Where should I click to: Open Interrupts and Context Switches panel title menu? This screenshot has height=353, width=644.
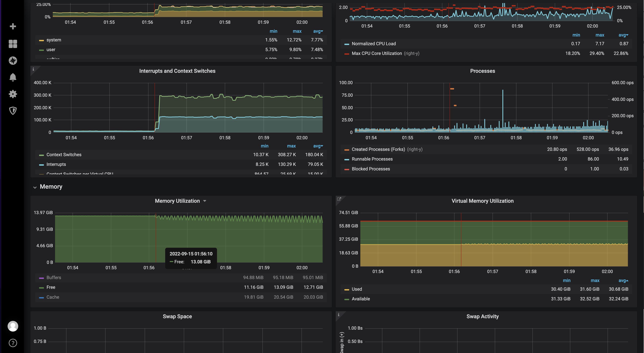pyautogui.click(x=177, y=71)
